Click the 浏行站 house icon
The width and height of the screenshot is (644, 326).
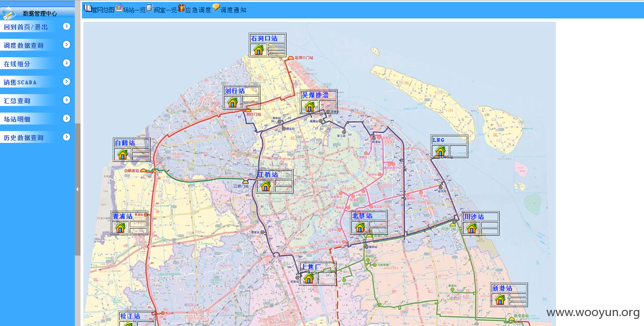click(x=233, y=102)
